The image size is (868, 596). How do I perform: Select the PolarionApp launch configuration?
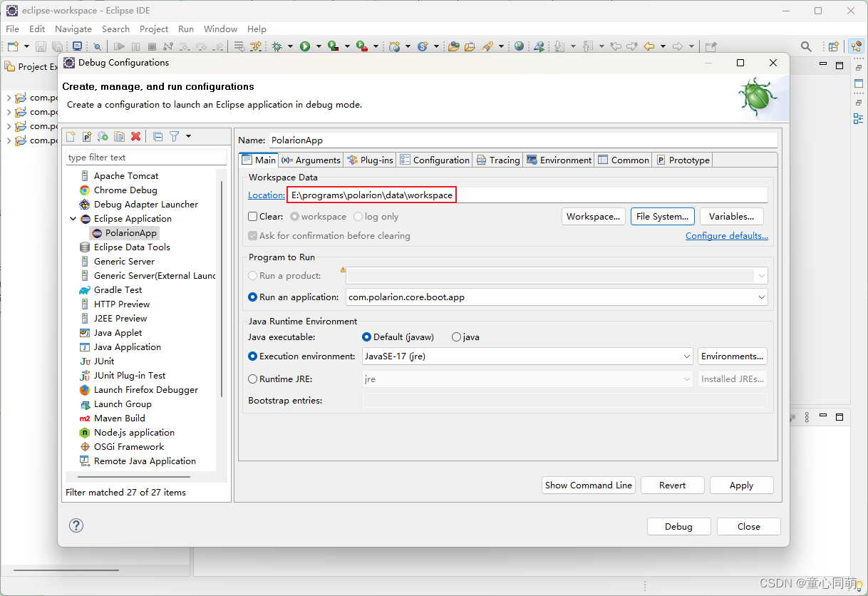tap(124, 233)
